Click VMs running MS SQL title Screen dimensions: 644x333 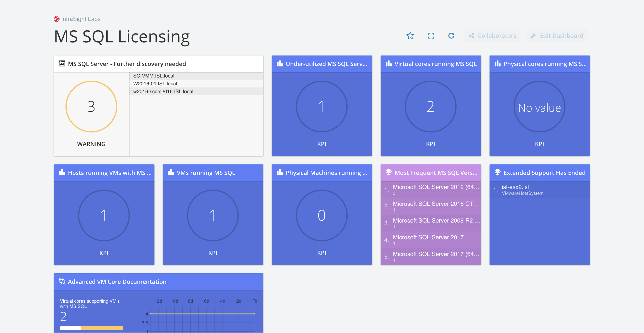pyautogui.click(x=206, y=173)
